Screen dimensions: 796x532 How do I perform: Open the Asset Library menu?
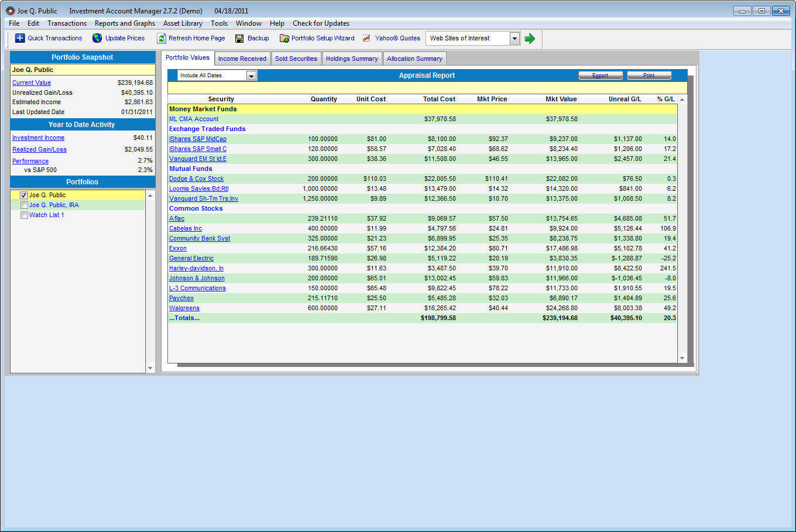[183, 23]
